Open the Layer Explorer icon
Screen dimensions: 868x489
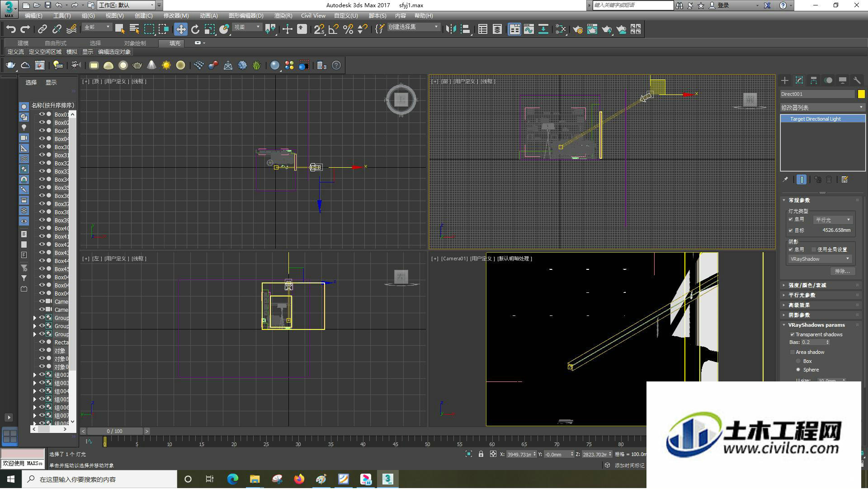(x=497, y=29)
